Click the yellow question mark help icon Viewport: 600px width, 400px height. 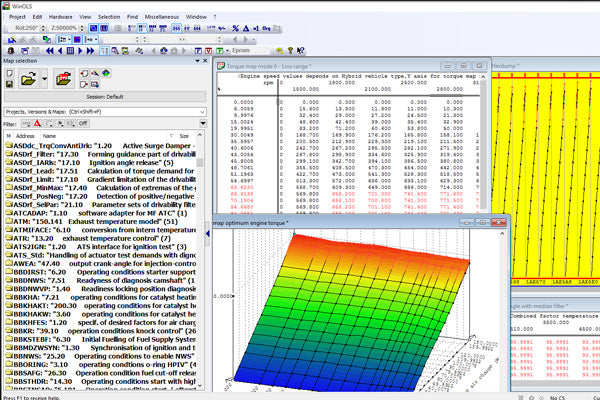(x=290, y=51)
